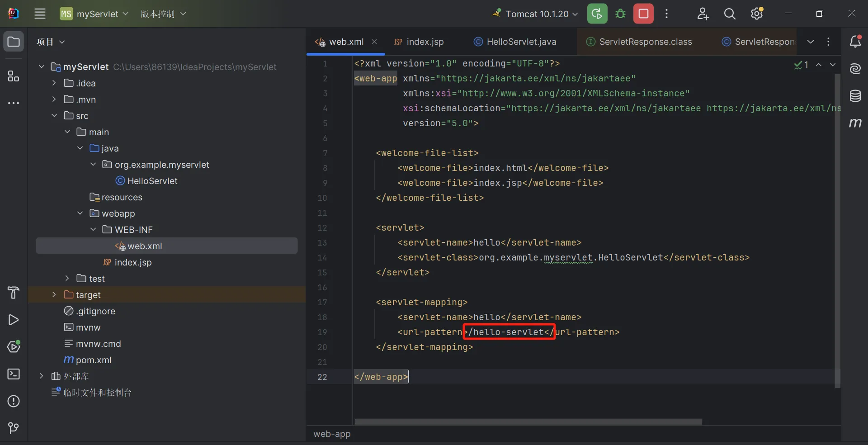This screenshot has height=445, width=868.
Task: Open the Database tool window
Action: click(855, 96)
